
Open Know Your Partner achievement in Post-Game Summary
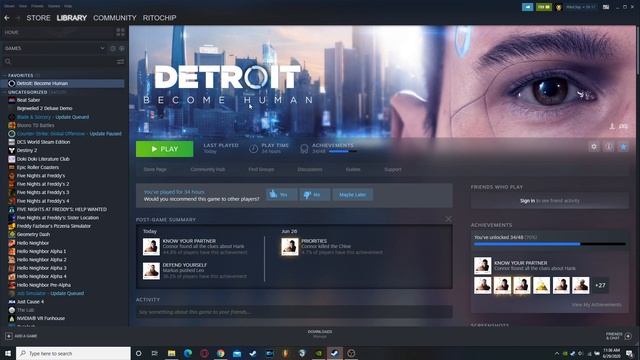151,247
